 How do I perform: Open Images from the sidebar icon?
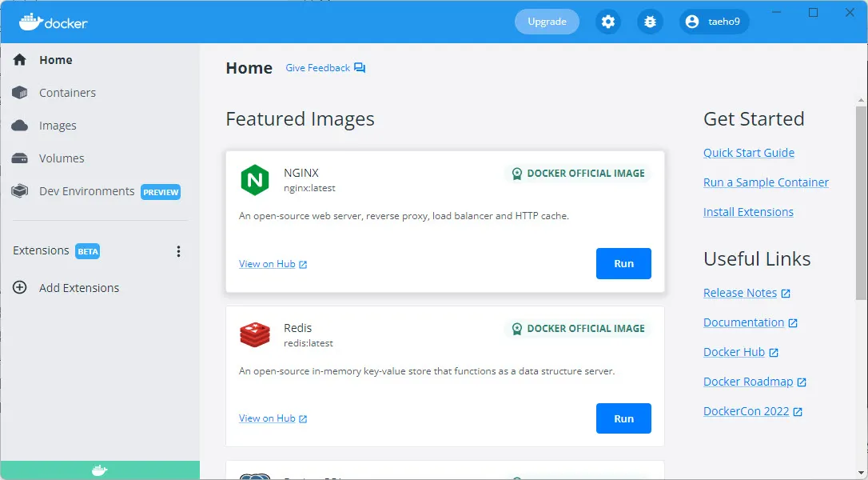point(19,125)
